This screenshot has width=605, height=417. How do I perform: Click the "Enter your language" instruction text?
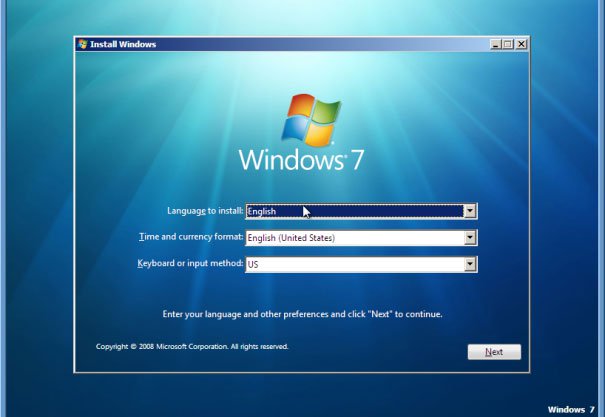point(302,314)
